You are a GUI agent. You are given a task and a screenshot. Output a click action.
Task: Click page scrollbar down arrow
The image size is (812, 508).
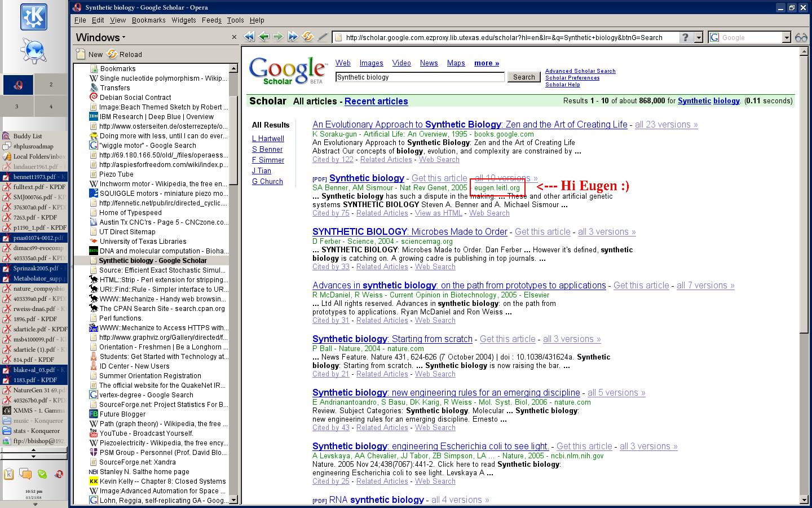tap(804, 500)
